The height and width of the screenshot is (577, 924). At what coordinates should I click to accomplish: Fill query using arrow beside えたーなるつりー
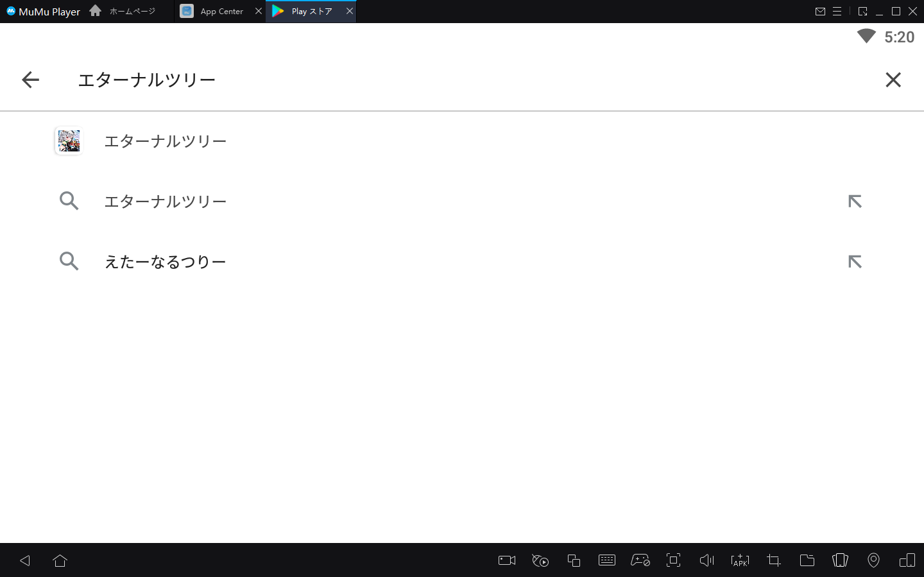click(855, 262)
